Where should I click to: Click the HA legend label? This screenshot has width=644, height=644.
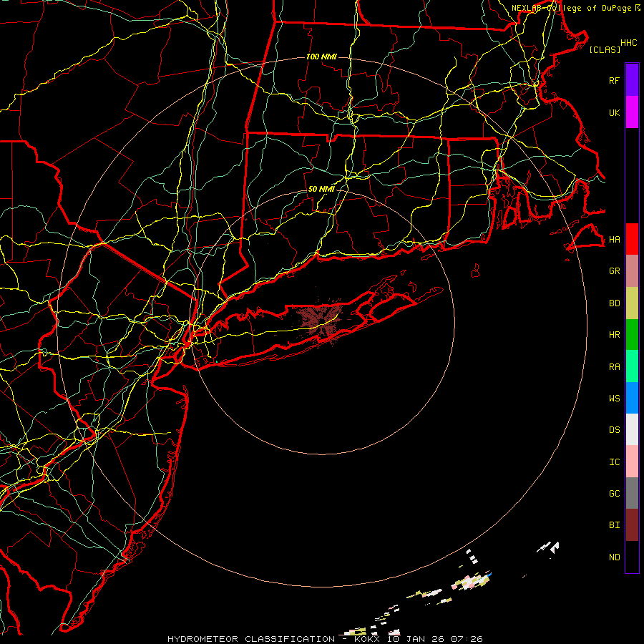pos(614,239)
